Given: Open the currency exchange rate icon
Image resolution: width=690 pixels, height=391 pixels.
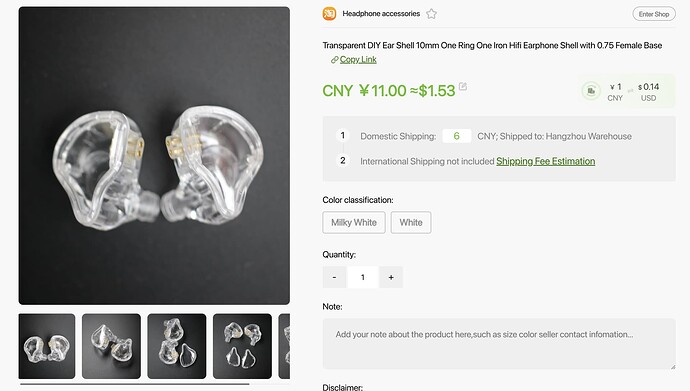Looking at the screenshot, I should [591, 91].
